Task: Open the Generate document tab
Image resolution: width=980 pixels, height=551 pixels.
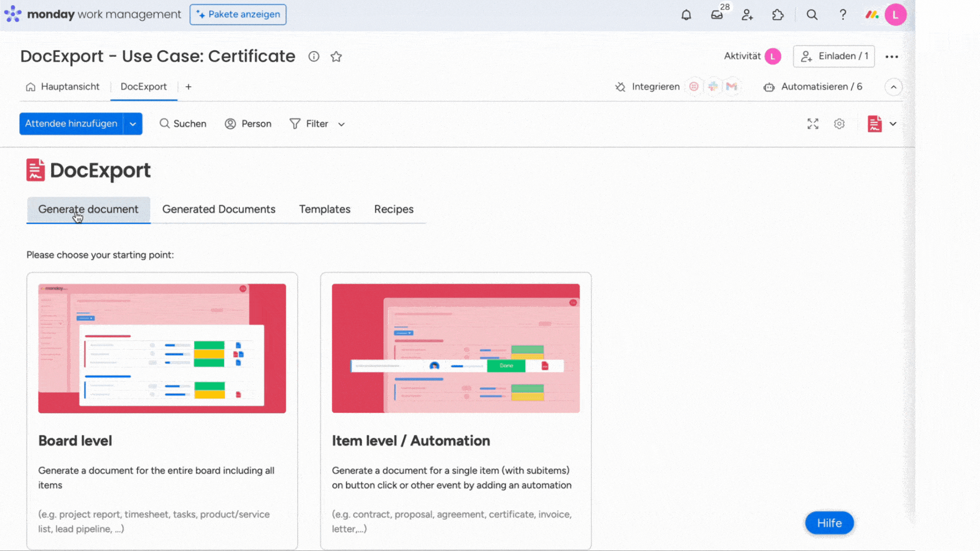Action: (88, 209)
